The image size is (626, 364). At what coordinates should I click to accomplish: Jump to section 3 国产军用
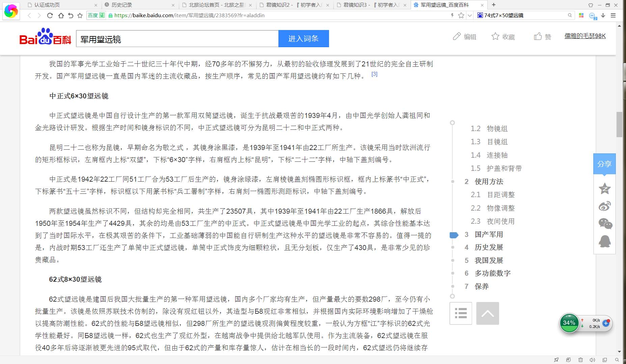(x=484, y=234)
